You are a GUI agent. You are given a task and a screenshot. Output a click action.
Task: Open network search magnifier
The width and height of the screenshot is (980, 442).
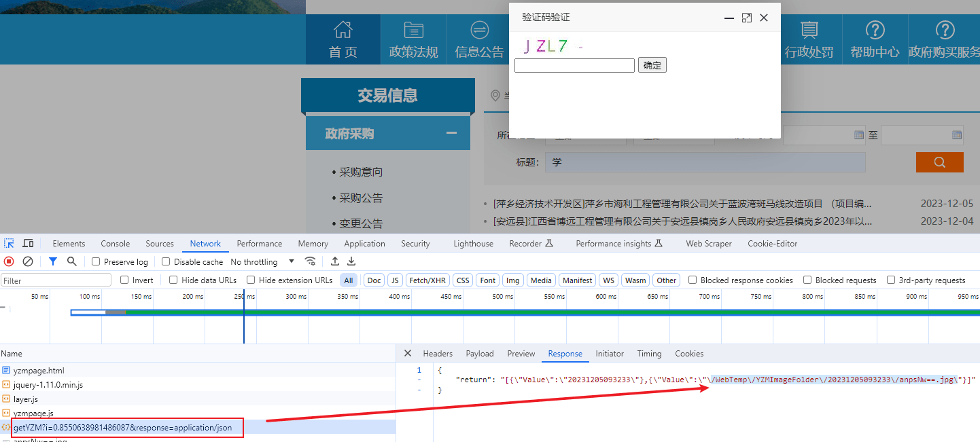[72, 261]
